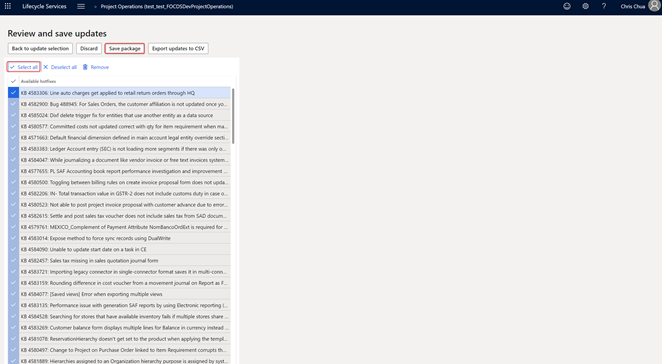Uncheck KB 4584047 hotfix checkbox

coord(13,160)
